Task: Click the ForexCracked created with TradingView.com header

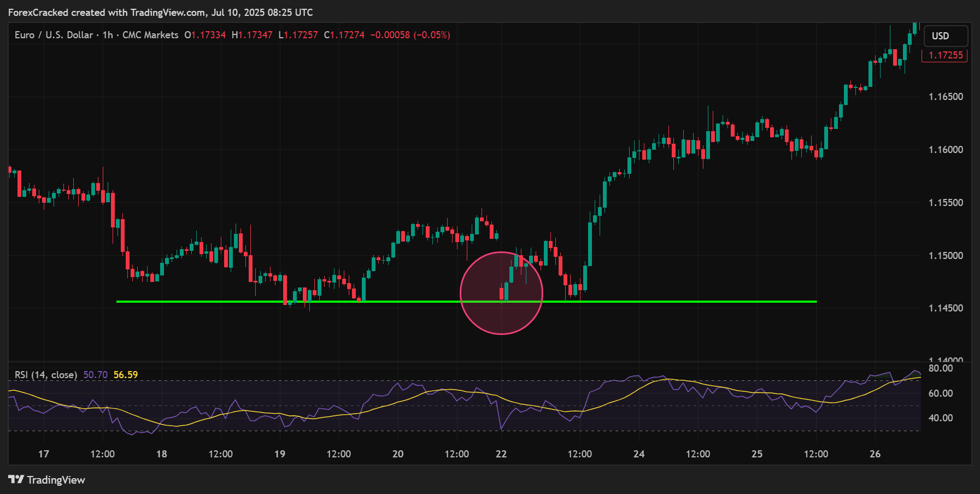Action: point(160,12)
